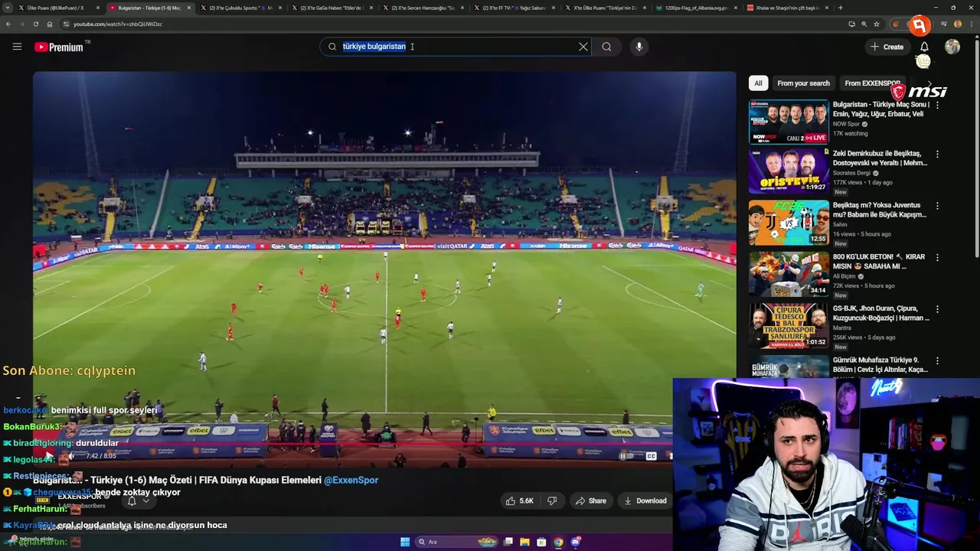Select the From EXXENSPOR chip
The image size is (980, 551).
873,83
